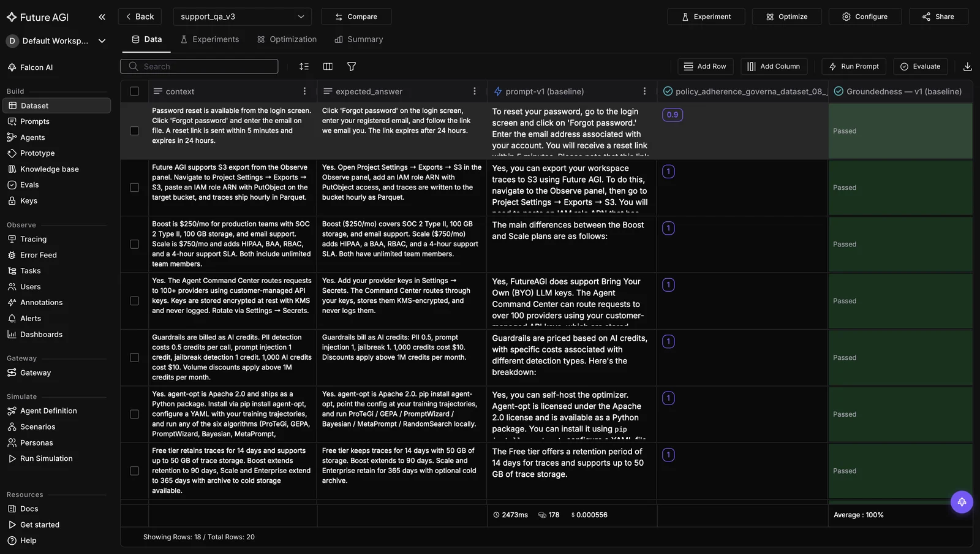Open the filter funnel icon
Image resolution: width=980 pixels, height=554 pixels.
pyautogui.click(x=352, y=66)
